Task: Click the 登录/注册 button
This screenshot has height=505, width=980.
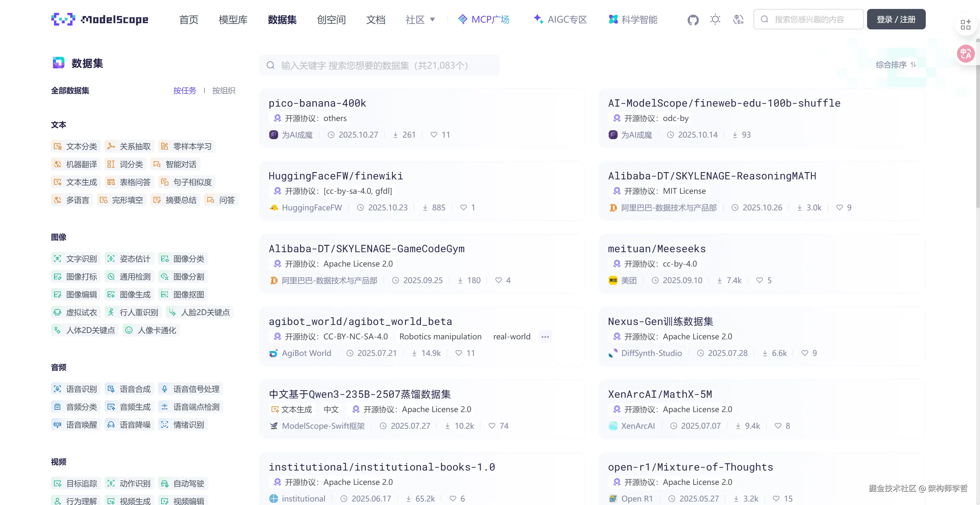Action: (896, 19)
